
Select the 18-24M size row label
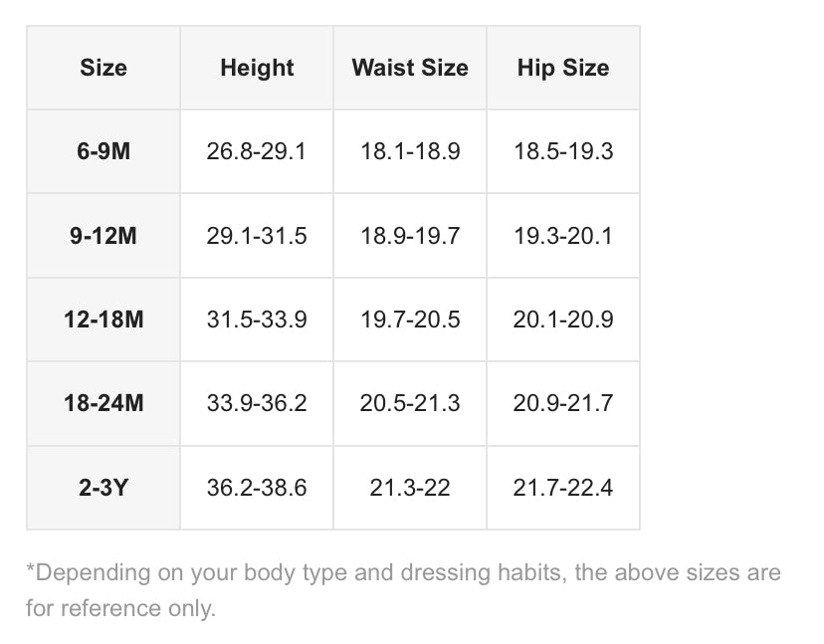103,403
